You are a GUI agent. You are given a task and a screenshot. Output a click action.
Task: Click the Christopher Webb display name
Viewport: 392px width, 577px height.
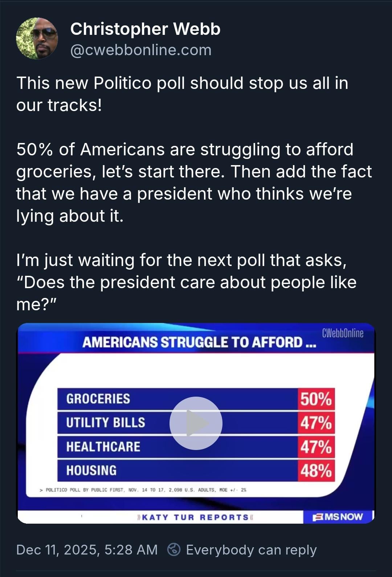(x=145, y=29)
